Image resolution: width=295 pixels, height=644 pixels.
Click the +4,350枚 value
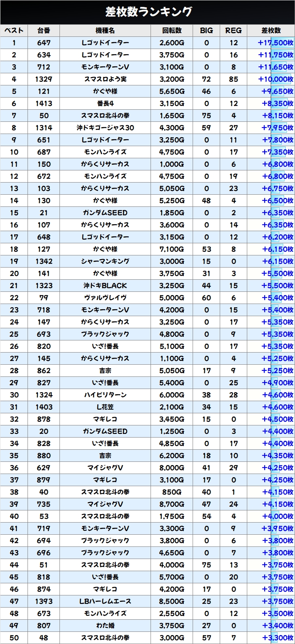(x=278, y=455)
